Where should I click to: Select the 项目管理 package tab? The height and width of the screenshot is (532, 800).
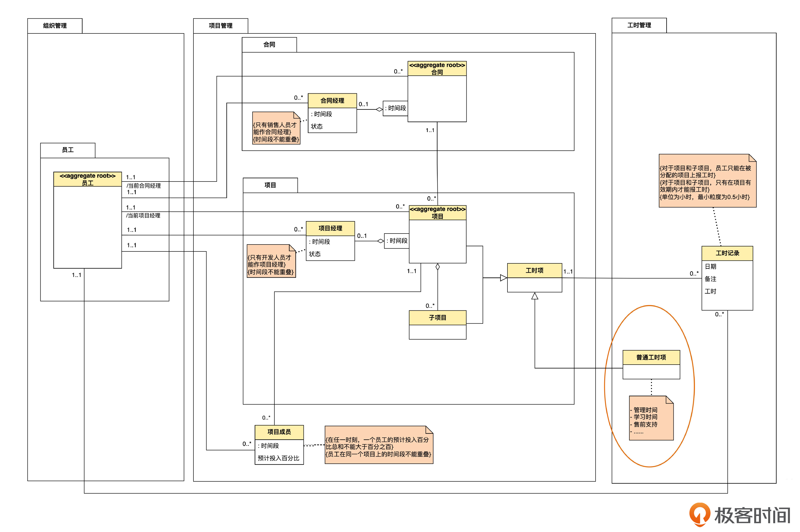coord(220,26)
